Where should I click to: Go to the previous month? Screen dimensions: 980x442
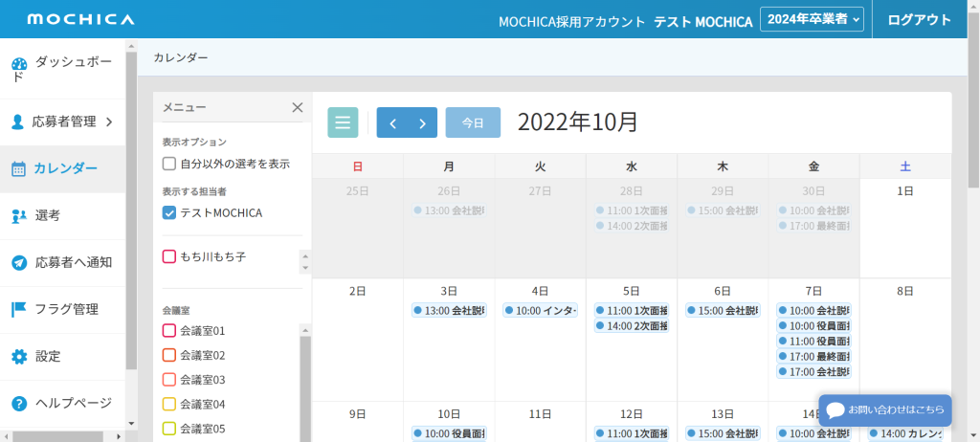[x=392, y=122]
